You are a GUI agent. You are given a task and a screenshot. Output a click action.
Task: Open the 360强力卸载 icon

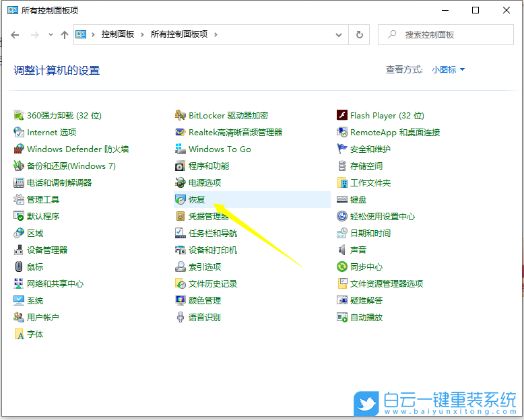pyautogui.click(x=19, y=116)
